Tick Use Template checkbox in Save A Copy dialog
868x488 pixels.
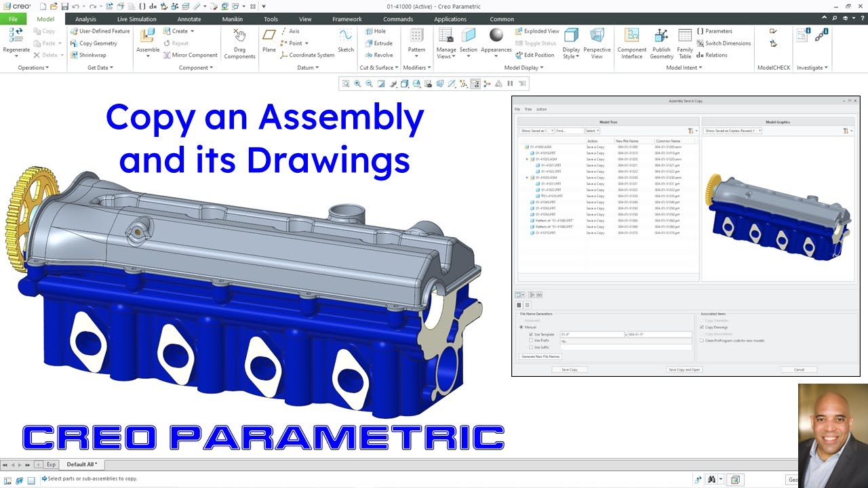click(531, 334)
